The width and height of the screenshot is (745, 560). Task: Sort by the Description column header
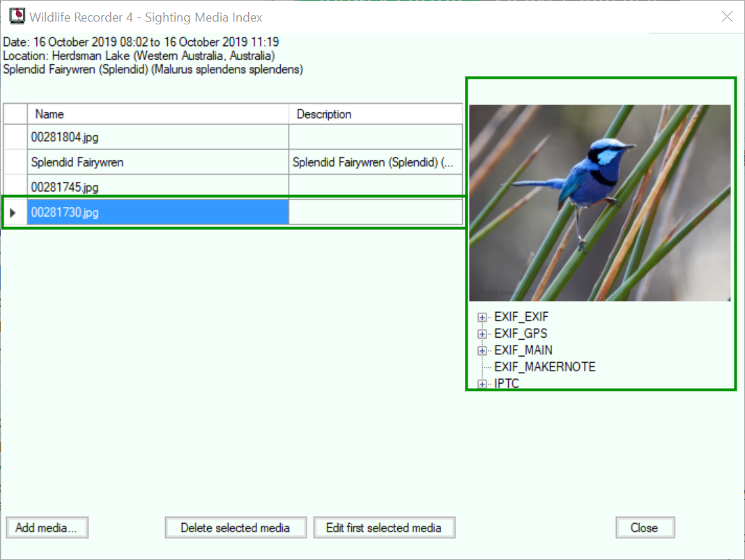pyautogui.click(x=376, y=114)
